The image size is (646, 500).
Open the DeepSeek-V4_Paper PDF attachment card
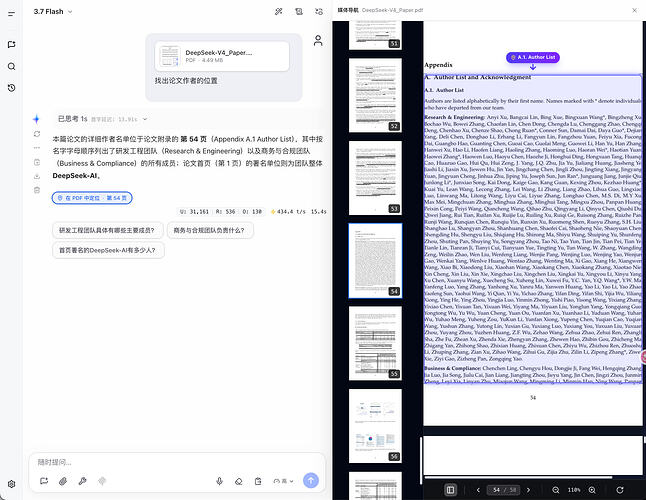click(x=222, y=56)
